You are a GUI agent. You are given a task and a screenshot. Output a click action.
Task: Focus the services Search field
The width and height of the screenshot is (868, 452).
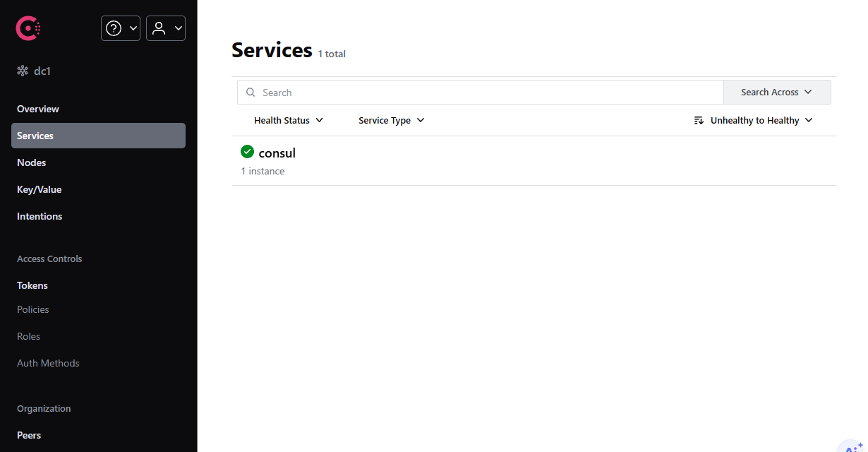click(481, 93)
